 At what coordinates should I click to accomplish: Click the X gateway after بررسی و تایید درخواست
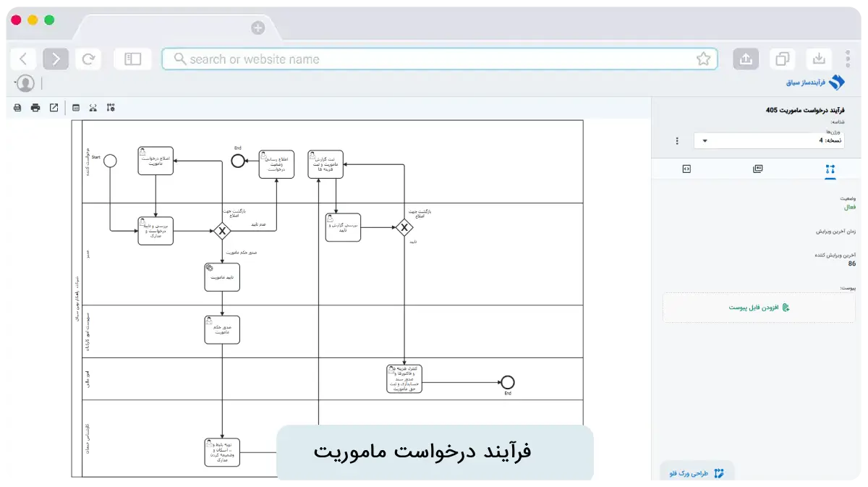pos(222,231)
